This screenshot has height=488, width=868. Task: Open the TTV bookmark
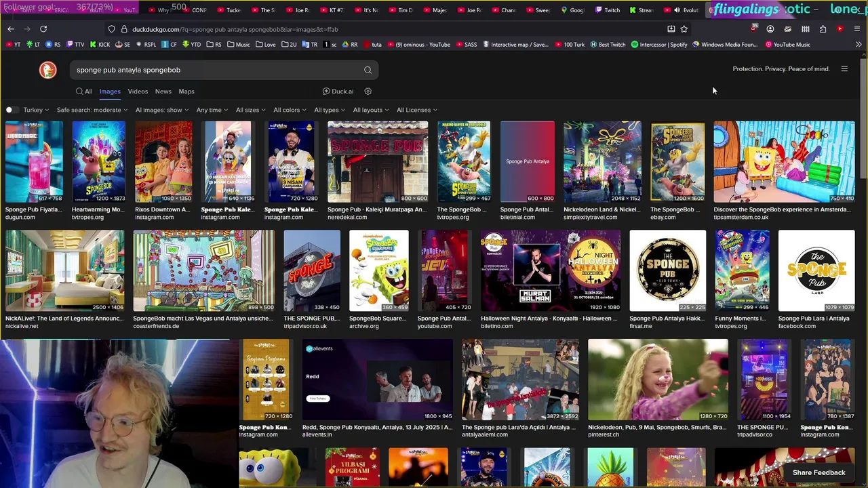click(75, 45)
